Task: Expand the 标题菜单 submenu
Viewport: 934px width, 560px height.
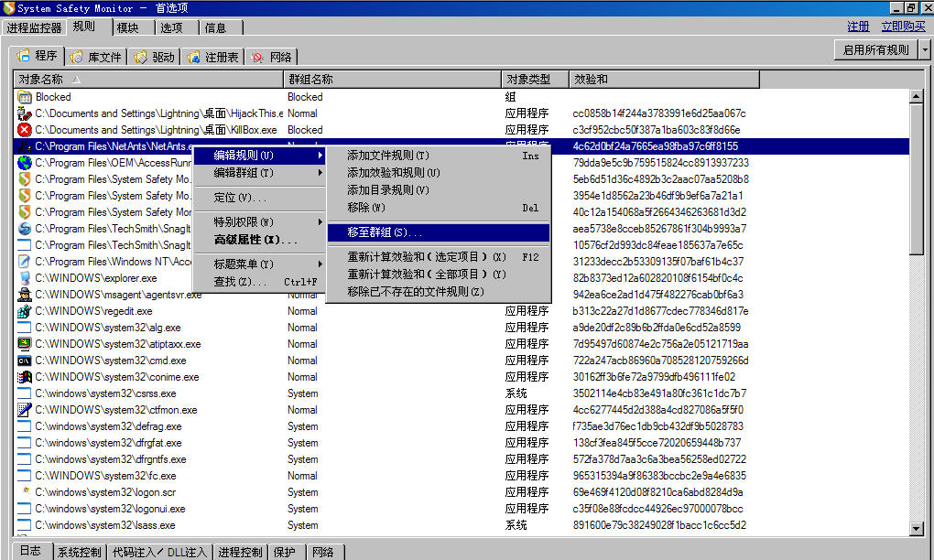Action: [260, 264]
